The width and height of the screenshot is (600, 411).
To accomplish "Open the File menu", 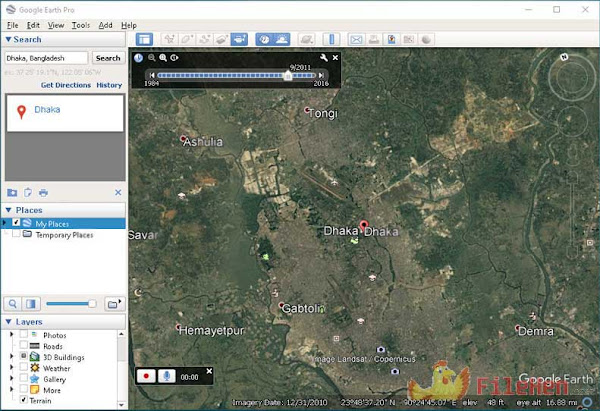I will [x=13, y=25].
